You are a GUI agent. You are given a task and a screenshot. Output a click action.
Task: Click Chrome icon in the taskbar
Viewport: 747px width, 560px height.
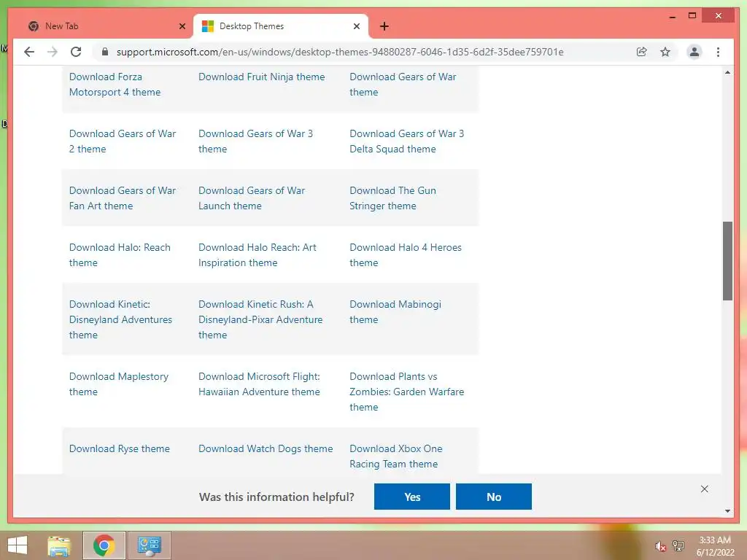pyautogui.click(x=104, y=545)
